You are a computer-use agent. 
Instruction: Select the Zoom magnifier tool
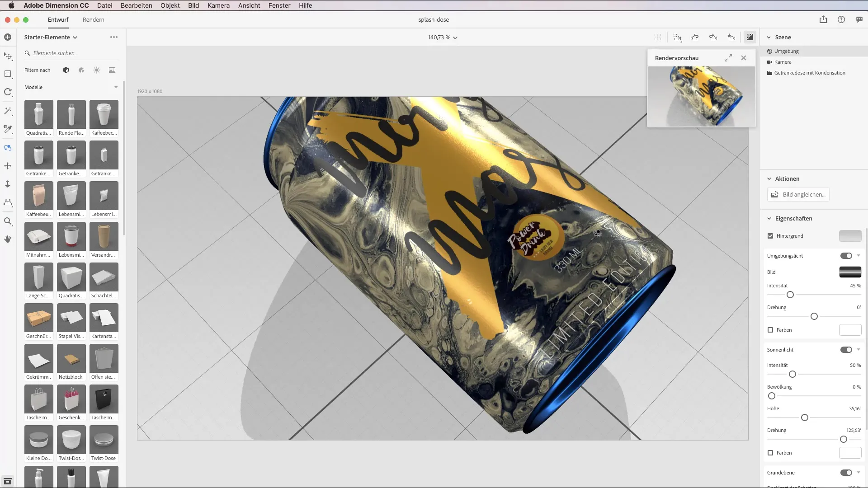(8, 221)
